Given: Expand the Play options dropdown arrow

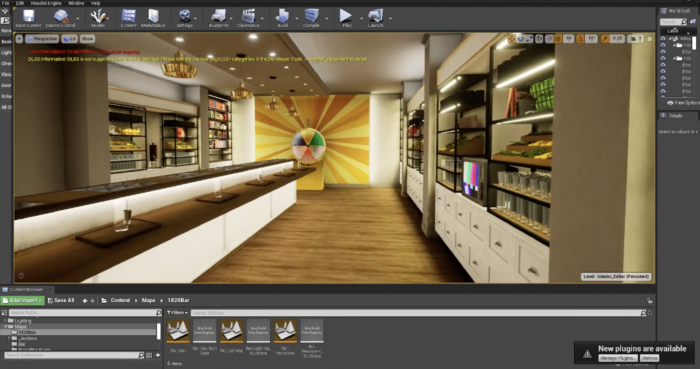Looking at the screenshot, I should coord(361,18).
